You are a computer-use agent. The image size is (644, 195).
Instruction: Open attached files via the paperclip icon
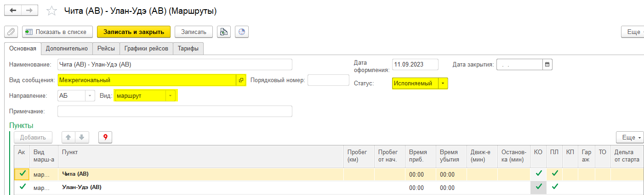pyautogui.click(x=11, y=32)
